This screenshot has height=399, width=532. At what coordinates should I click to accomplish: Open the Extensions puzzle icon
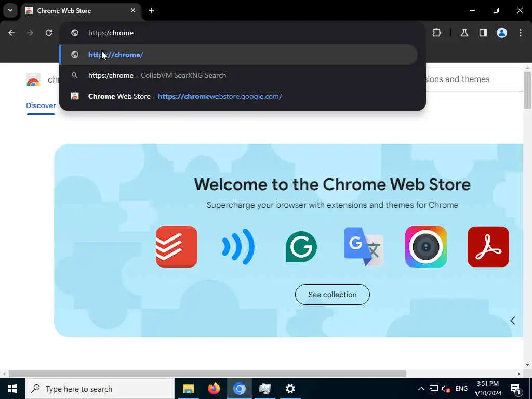(436, 33)
